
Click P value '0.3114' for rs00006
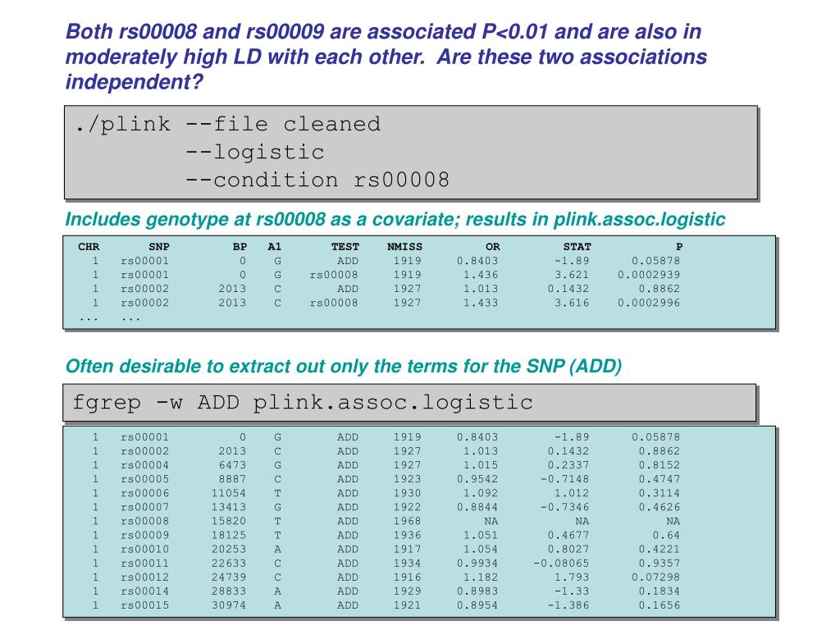pos(660,493)
